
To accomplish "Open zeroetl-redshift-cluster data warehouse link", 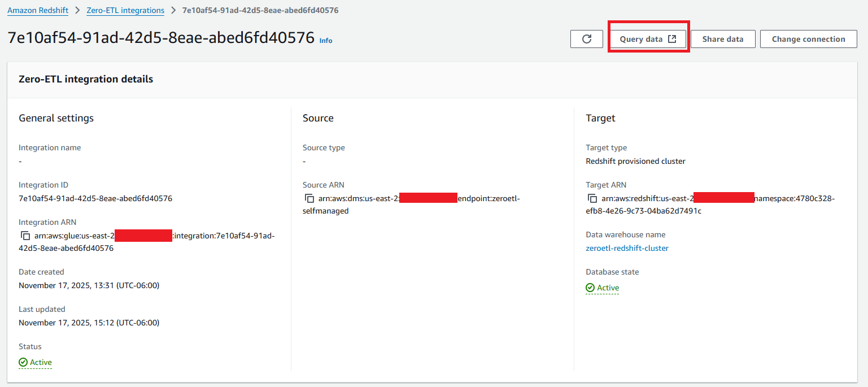I will click(627, 248).
